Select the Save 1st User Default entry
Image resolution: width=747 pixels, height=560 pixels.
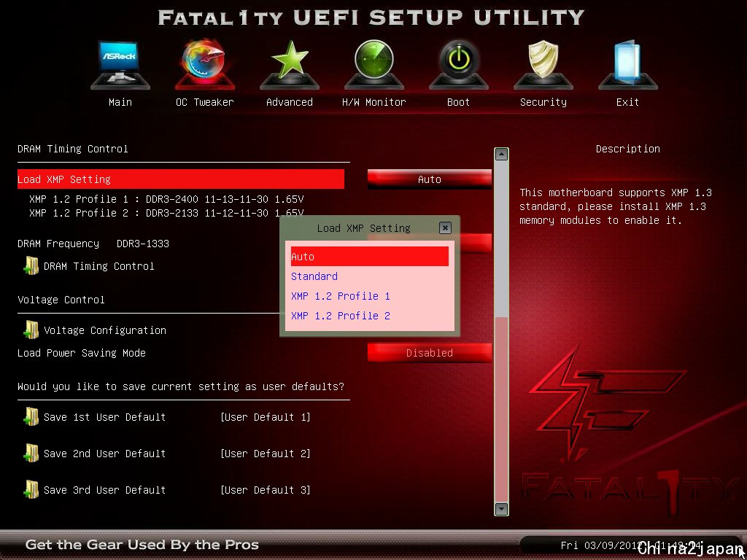[x=104, y=417]
